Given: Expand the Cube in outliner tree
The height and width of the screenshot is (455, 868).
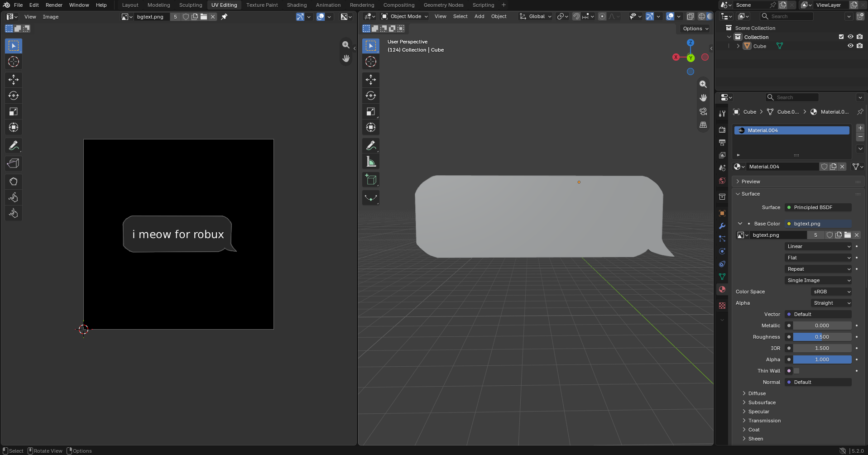Looking at the screenshot, I should click(x=738, y=46).
